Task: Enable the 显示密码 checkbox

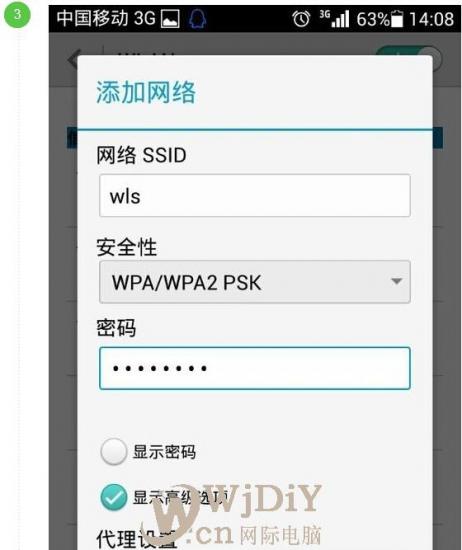Action: coord(113,451)
